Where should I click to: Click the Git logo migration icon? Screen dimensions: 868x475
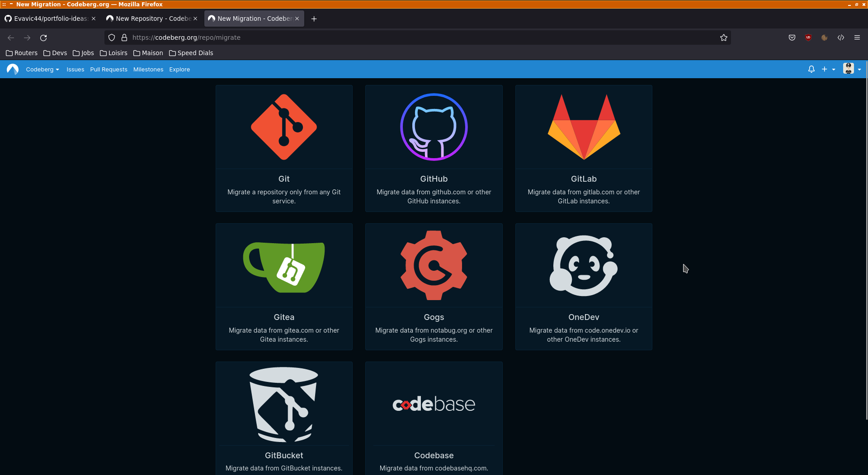[284, 127]
